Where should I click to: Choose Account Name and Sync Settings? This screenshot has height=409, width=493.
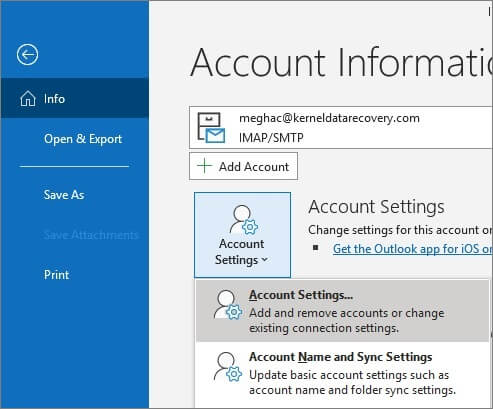pos(342,373)
